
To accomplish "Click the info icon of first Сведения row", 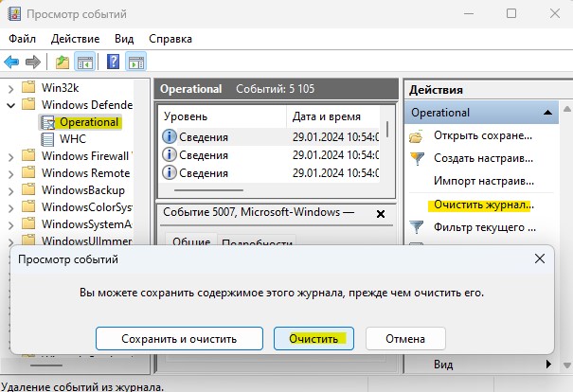I will point(170,136).
